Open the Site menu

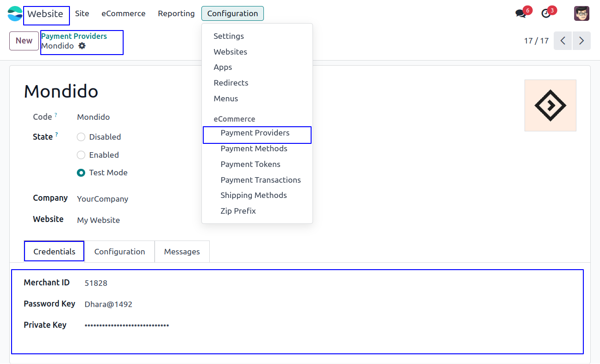(82, 13)
